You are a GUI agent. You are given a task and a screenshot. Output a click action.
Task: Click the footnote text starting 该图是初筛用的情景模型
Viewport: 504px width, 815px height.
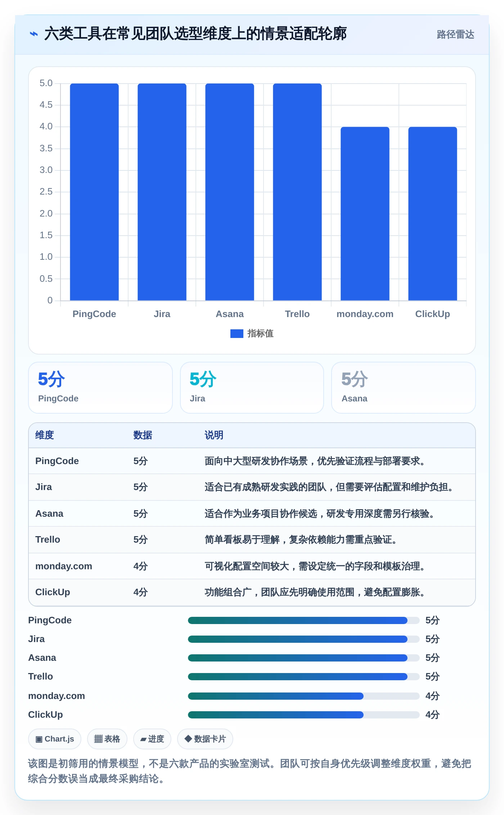click(x=249, y=771)
